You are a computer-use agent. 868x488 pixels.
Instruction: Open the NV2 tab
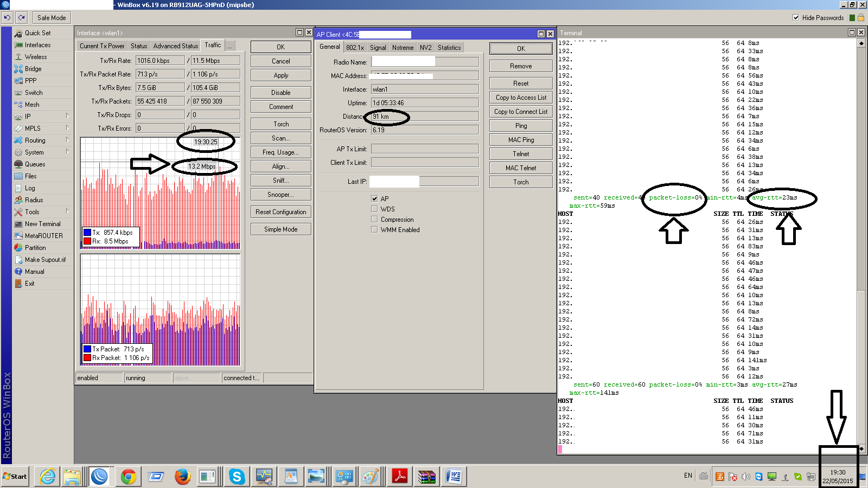426,48
